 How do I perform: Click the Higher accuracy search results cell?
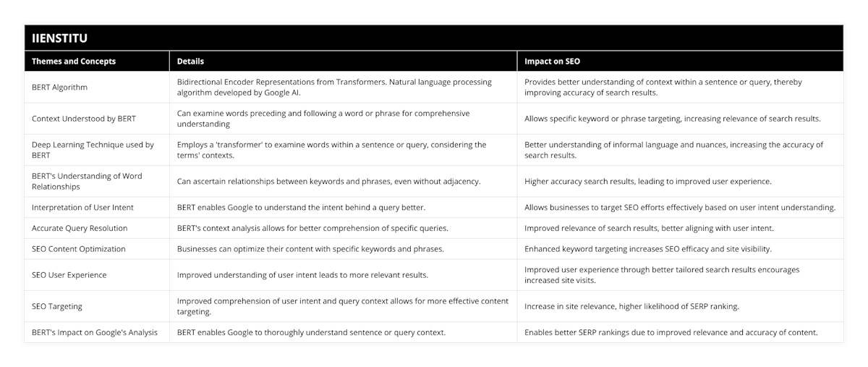click(x=647, y=181)
